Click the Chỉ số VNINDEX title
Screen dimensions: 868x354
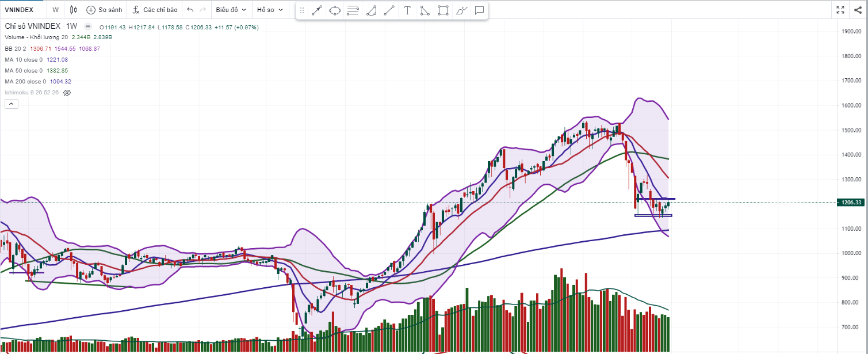[33, 26]
